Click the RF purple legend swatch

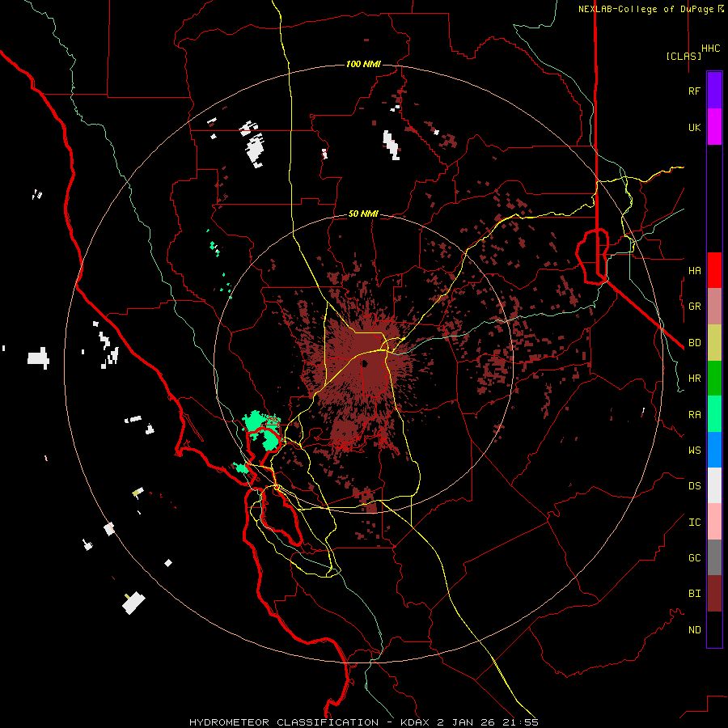pyautogui.click(x=714, y=91)
